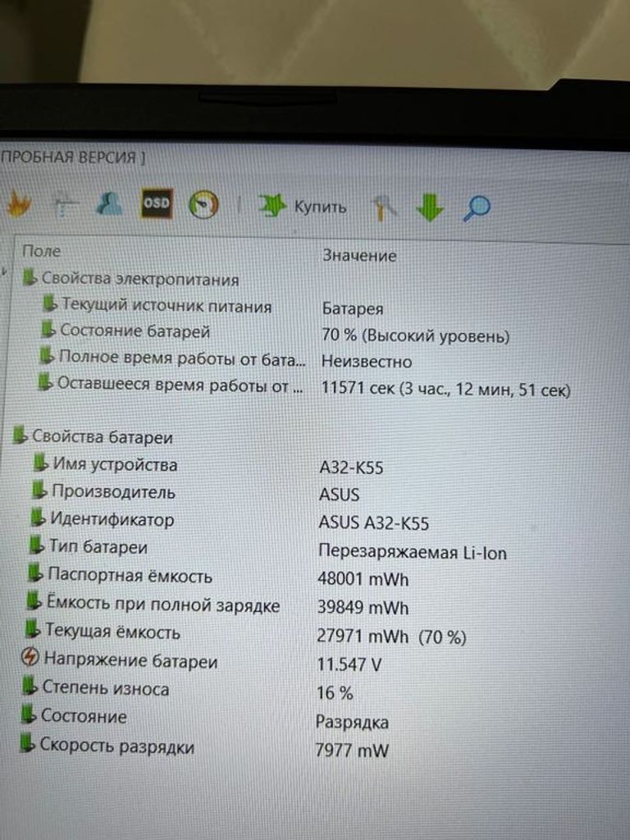Image resolution: width=630 pixels, height=840 pixels.
Task: Click the green arrow icon beside Купить
Action: coord(272,206)
